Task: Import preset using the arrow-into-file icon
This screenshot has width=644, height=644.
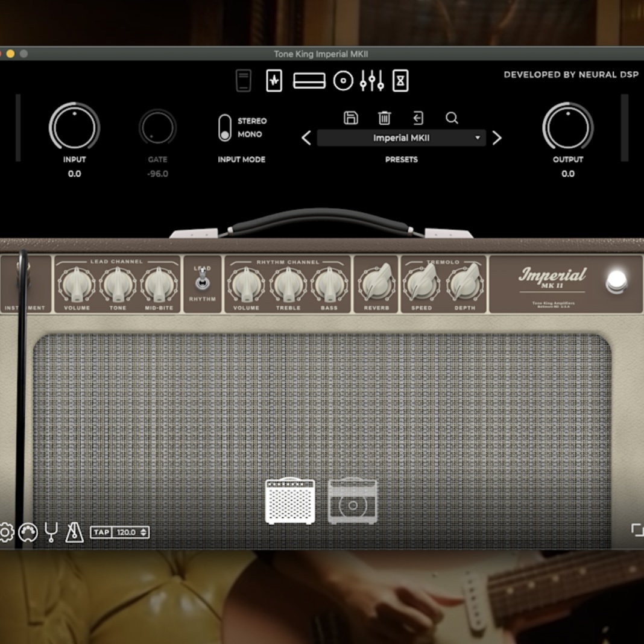Action: click(418, 118)
